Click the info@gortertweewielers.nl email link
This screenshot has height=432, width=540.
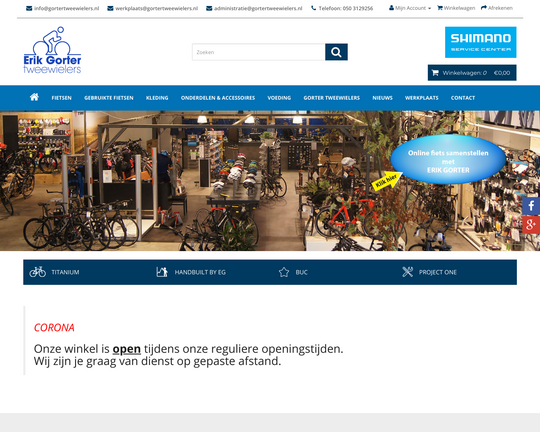66,8
